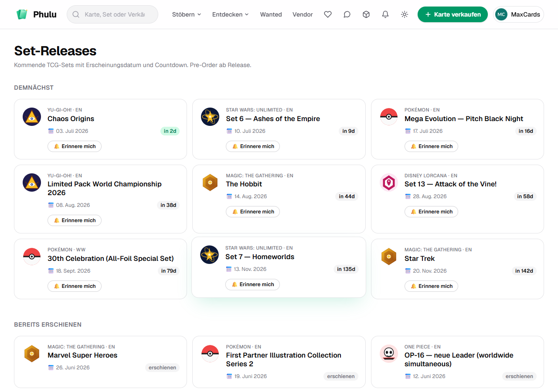The width and height of the screenshot is (558, 392).
Task: Click OP-16 One Piece skull icon
Action: [x=389, y=354]
